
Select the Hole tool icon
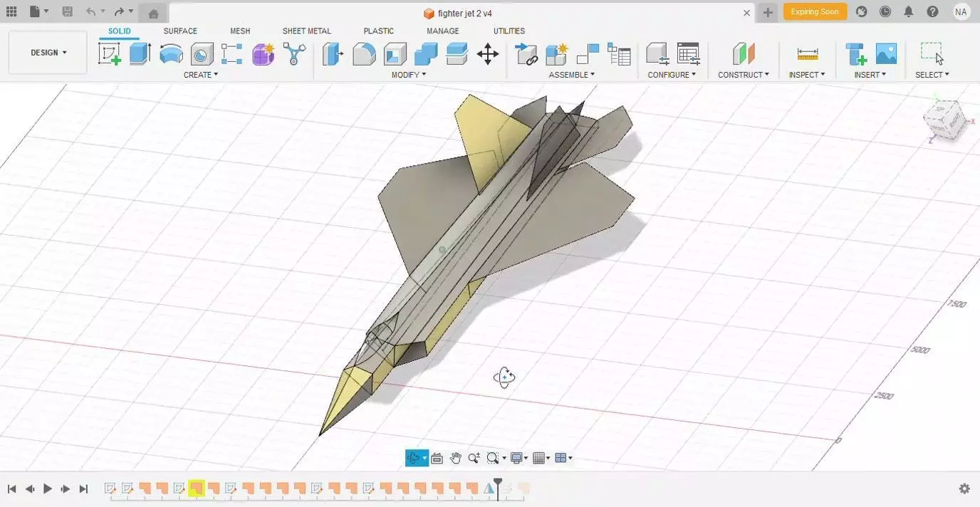[x=202, y=54]
